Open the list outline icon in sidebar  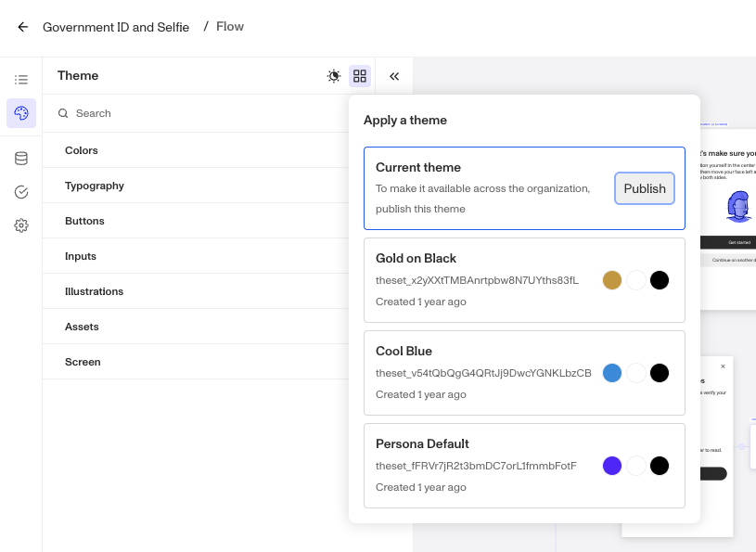(21, 79)
